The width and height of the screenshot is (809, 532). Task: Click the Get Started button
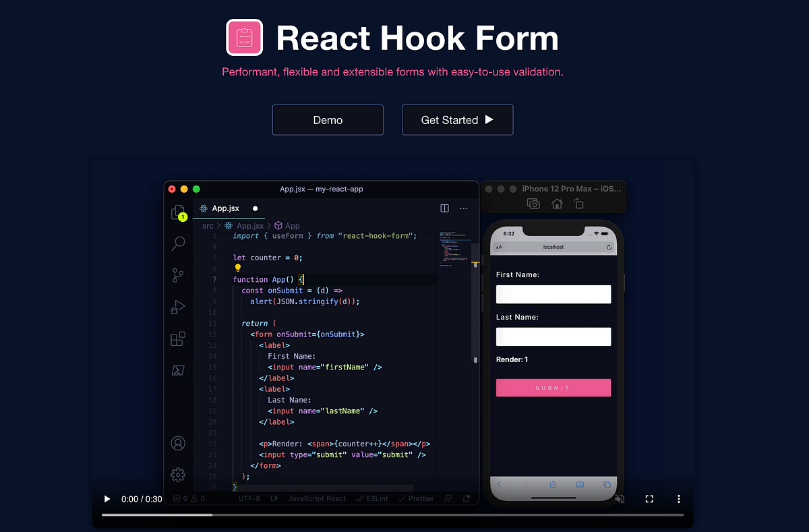click(458, 120)
